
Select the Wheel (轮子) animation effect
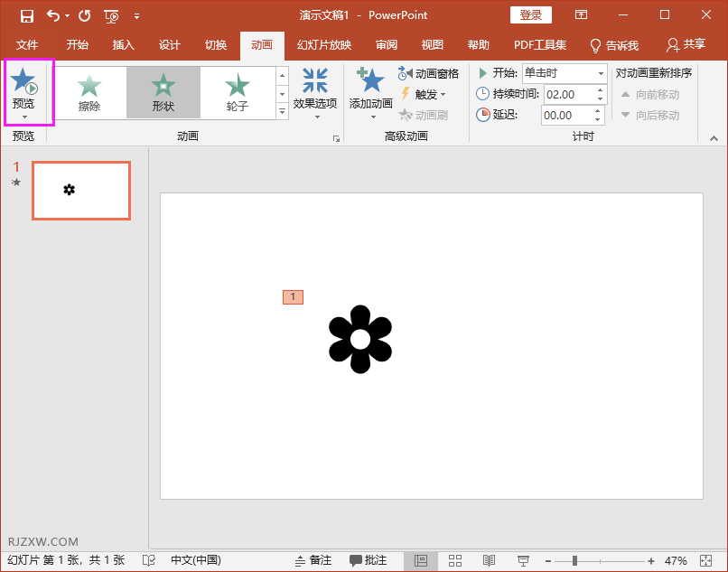(x=237, y=92)
